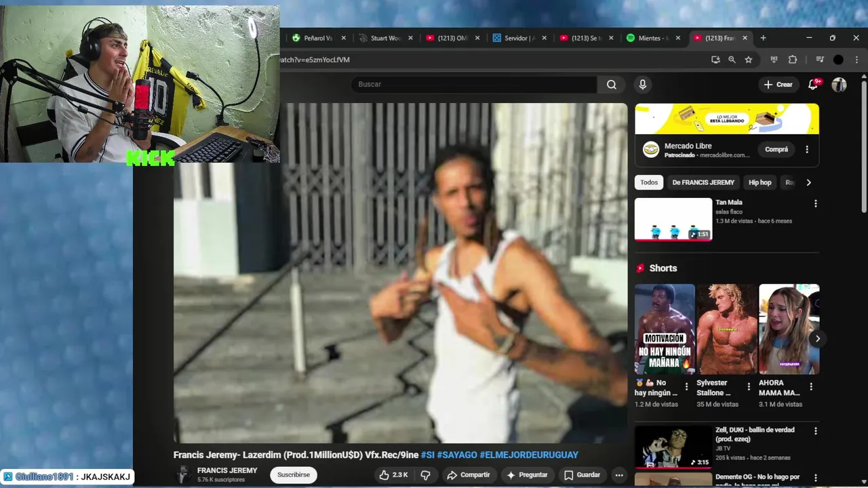Screen dimensions: 868x488
Task: Bookmark this page with the star icon
Action: [x=749, y=60]
